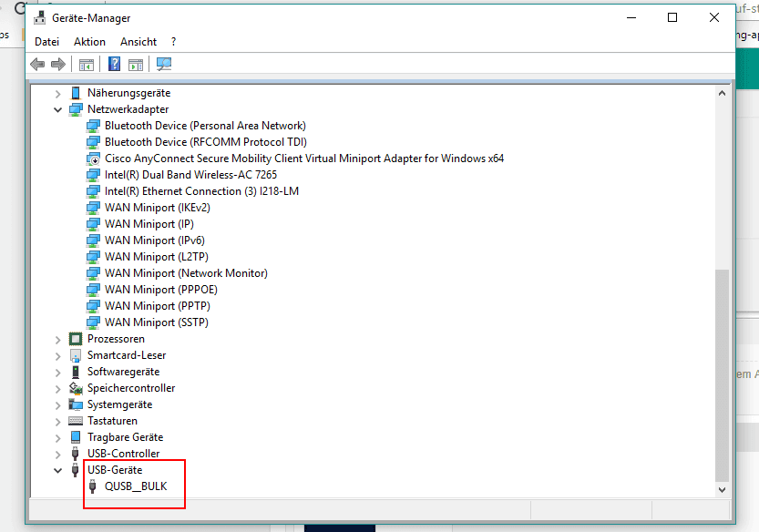Click the Cisco AnyConnect adapter icon
The width and height of the screenshot is (759, 532).
(93, 159)
